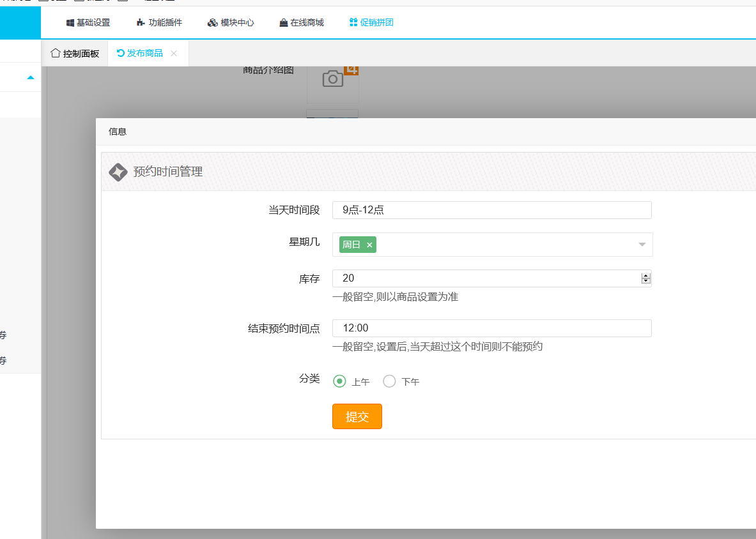Click the home icon on 控制面板
Image resolution: width=756 pixels, height=539 pixels.
[56, 54]
